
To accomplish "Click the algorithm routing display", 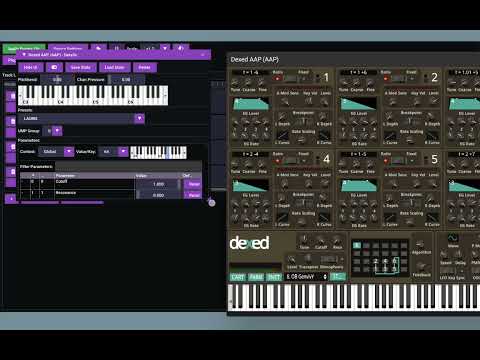I will point(380,257).
